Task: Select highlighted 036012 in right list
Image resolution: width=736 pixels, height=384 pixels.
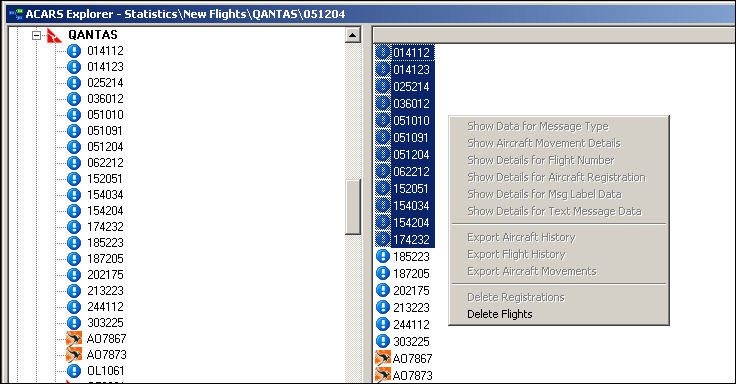Action: [412, 103]
